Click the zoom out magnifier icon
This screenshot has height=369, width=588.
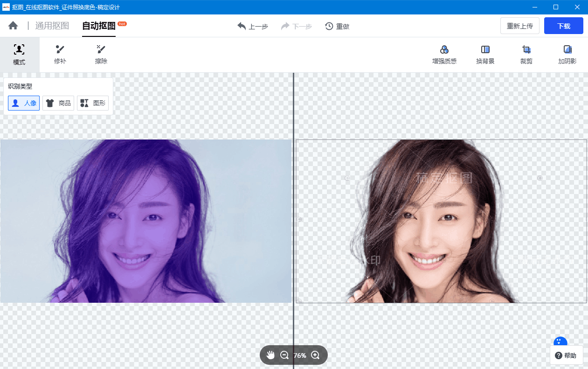click(x=284, y=355)
